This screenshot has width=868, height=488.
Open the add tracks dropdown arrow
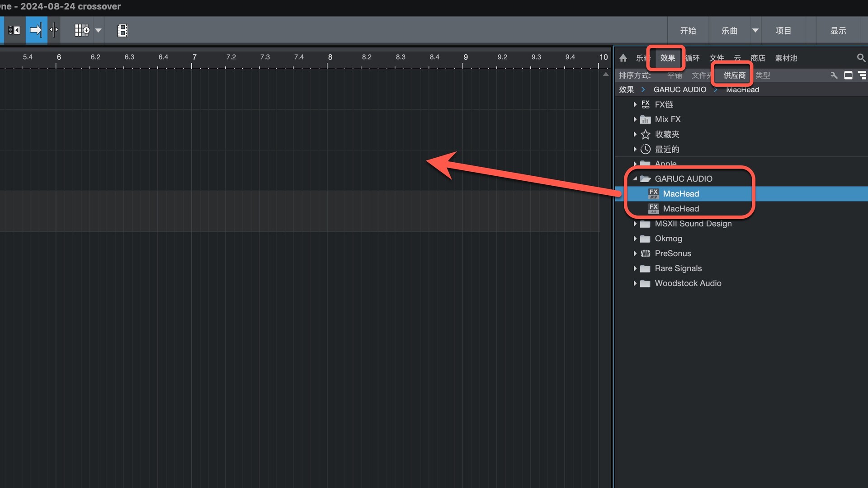click(x=98, y=30)
